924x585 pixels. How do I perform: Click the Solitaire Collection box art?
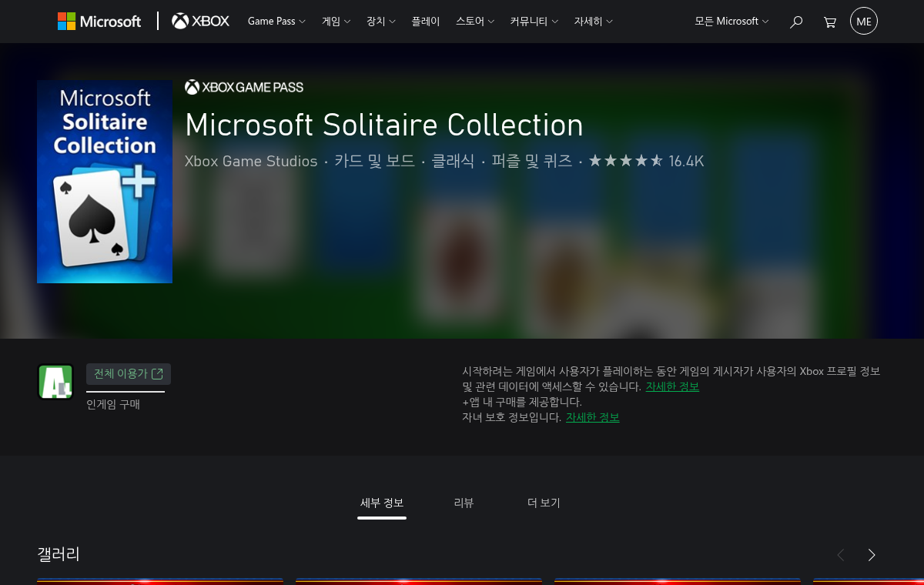[105, 182]
